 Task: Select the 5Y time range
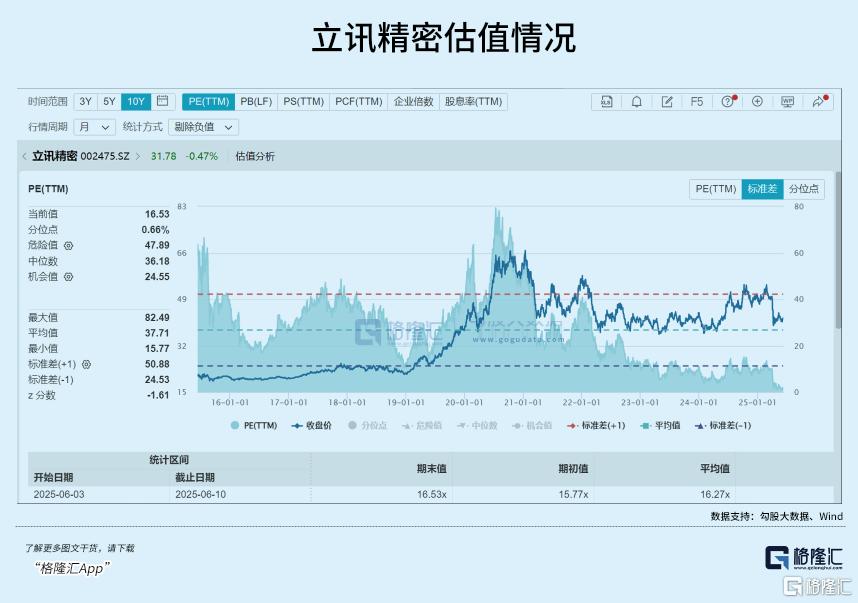click(109, 102)
